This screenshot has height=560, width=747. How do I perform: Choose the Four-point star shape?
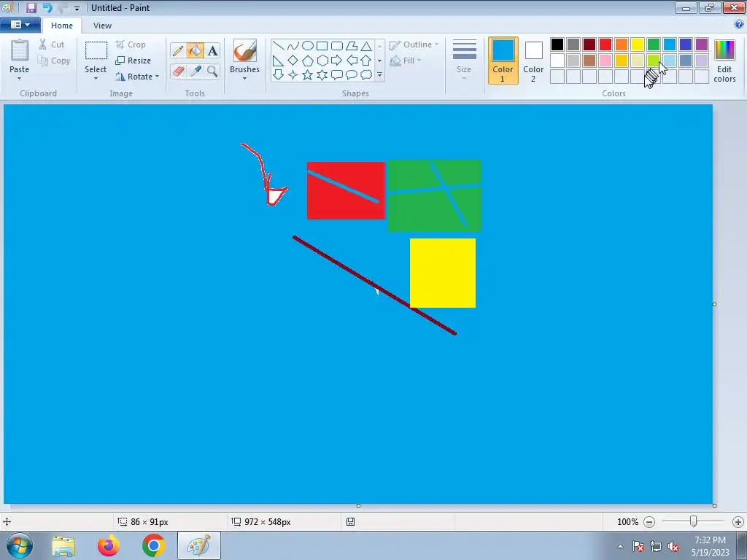coord(293,75)
